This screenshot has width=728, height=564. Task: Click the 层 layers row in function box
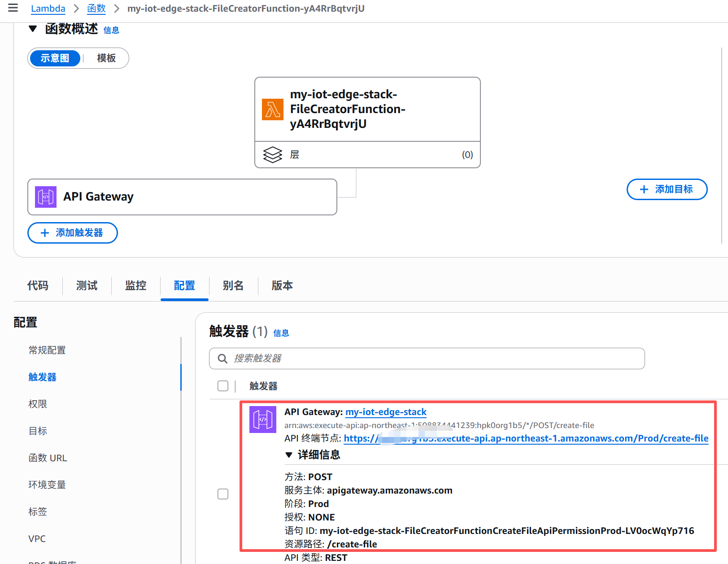coord(367,155)
